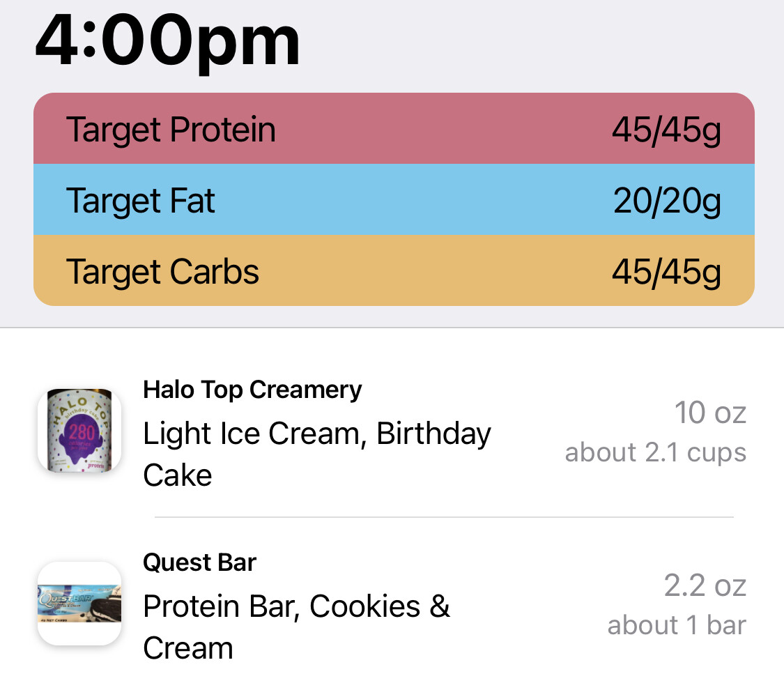This screenshot has width=784, height=690.
Task: Tap the about 2.1 cups text
Action: (x=655, y=452)
